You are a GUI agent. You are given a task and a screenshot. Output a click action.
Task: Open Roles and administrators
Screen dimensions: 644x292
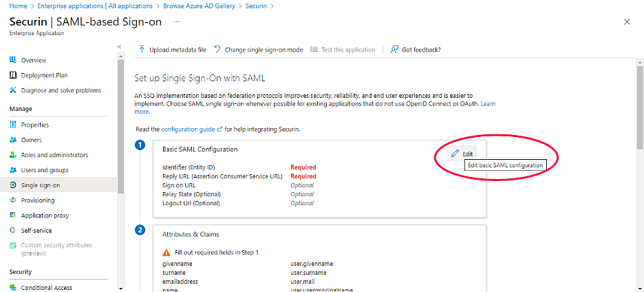54,155
